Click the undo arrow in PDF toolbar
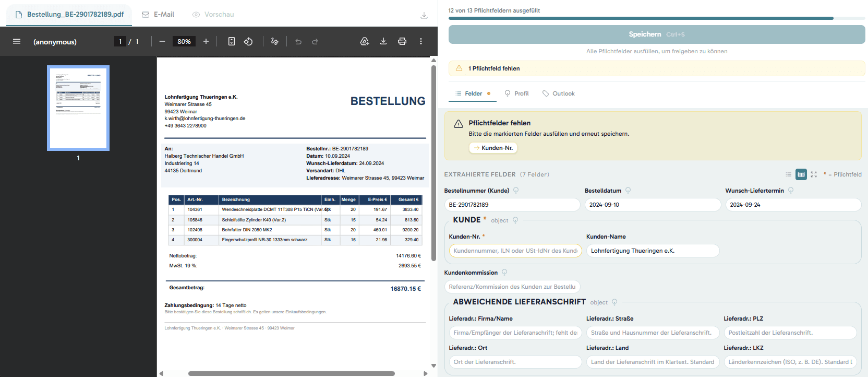The image size is (868, 377). point(298,41)
